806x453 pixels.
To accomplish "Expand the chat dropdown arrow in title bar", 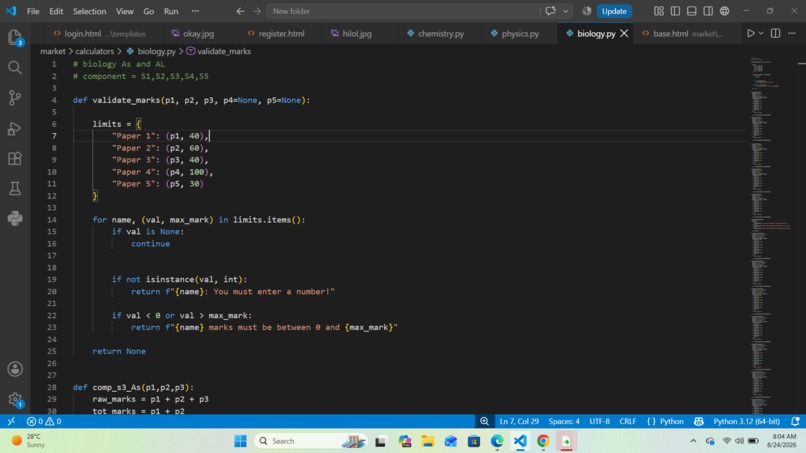I will (x=565, y=11).
